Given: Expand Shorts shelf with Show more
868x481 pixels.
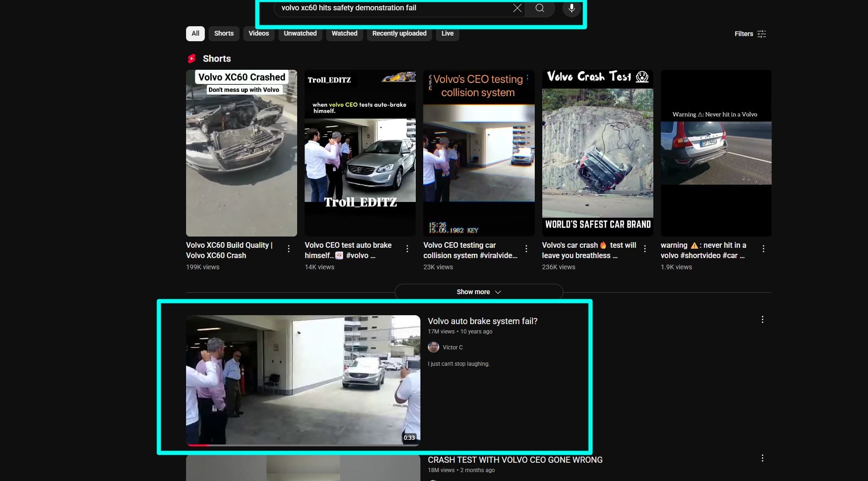Looking at the screenshot, I should click(x=478, y=292).
